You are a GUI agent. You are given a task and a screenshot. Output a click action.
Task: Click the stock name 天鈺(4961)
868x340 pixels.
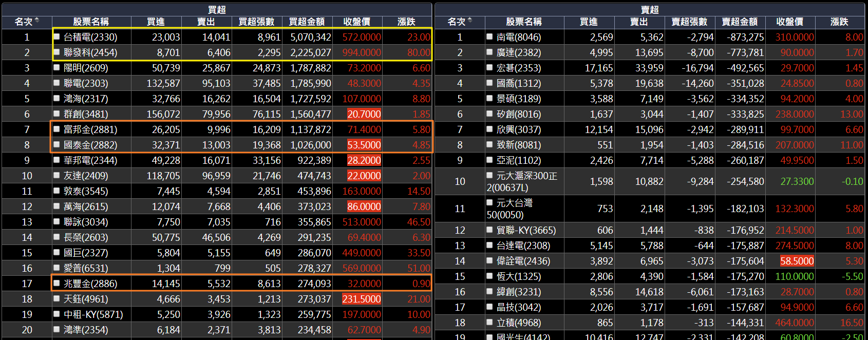coord(86,299)
